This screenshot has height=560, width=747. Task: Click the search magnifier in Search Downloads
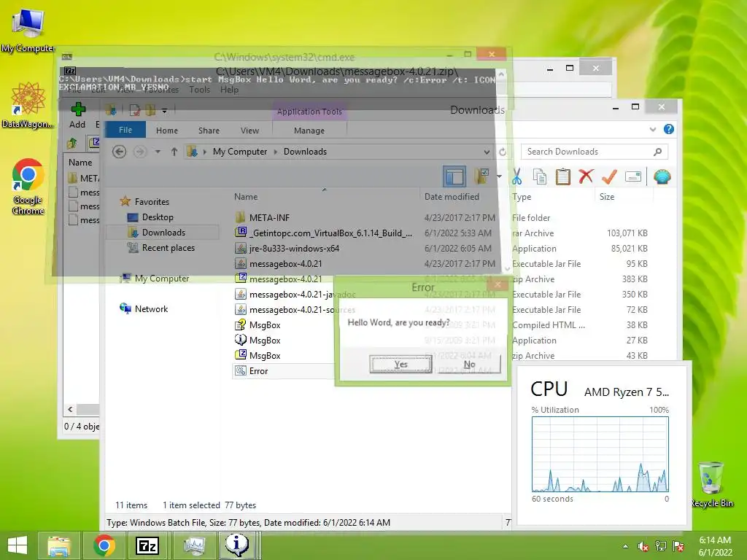tap(658, 152)
